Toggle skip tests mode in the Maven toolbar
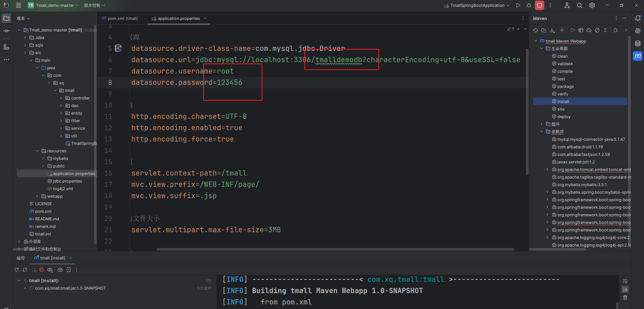Image resolution: width=644 pixels, height=309 pixels. 597,30
